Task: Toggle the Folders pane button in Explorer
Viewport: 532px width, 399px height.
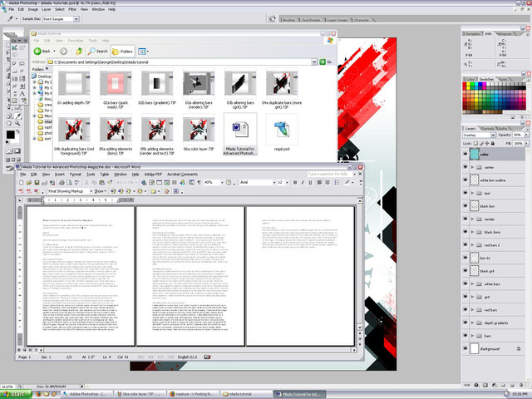Action: (x=122, y=52)
